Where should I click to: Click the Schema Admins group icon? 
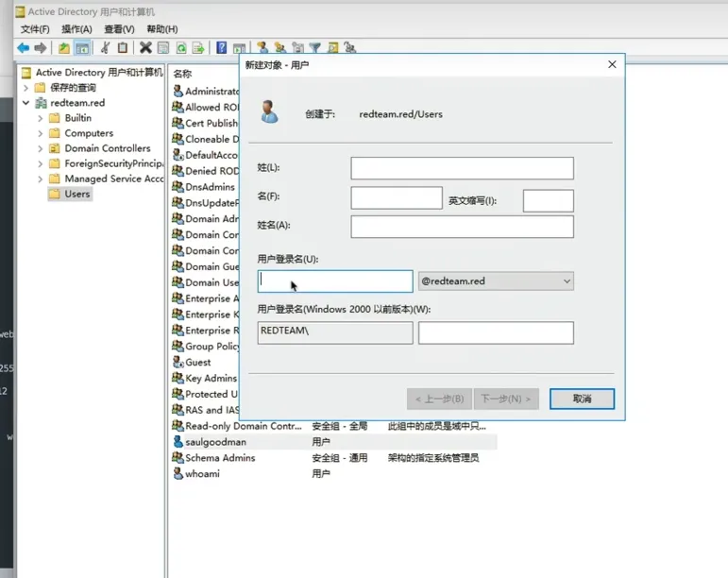pyautogui.click(x=178, y=457)
